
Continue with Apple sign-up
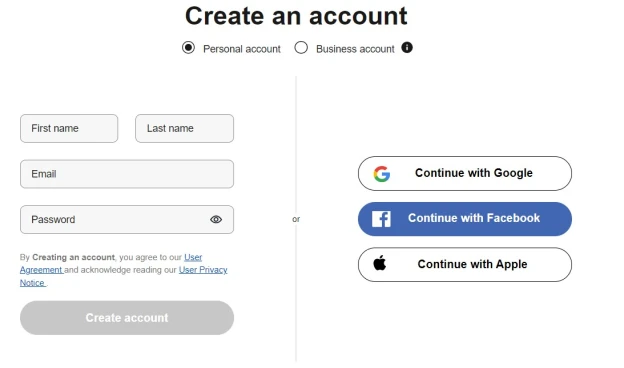(x=465, y=265)
